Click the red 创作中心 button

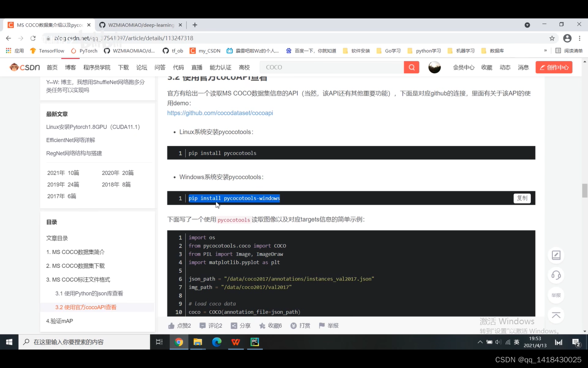(554, 67)
